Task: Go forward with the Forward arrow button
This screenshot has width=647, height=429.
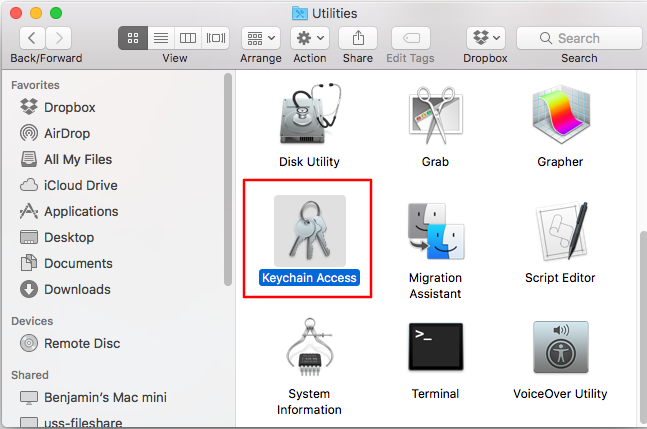Action: [59, 38]
